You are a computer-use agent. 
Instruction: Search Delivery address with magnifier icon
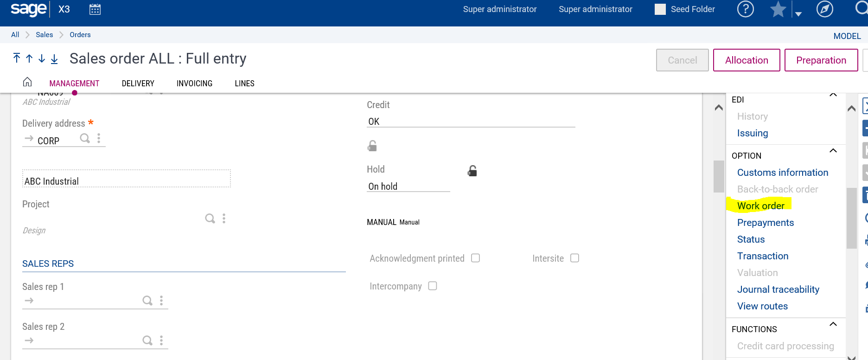[x=85, y=138]
